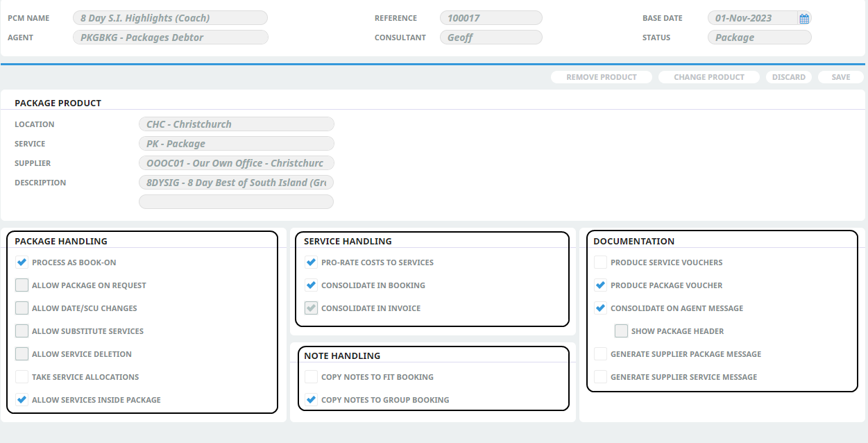The width and height of the screenshot is (868, 443).
Task: Tick Allow Date/SCU Changes checkbox
Action: click(x=22, y=308)
